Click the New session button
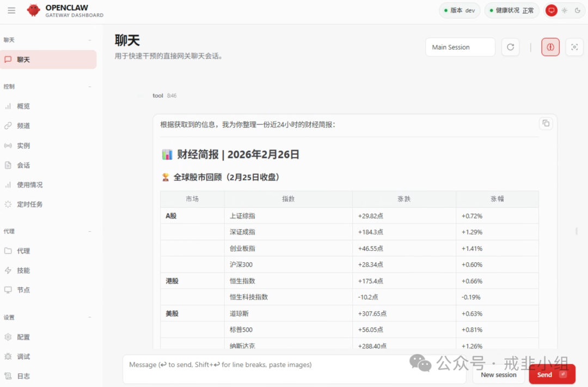This screenshot has width=588, height=387. point(498,374)
